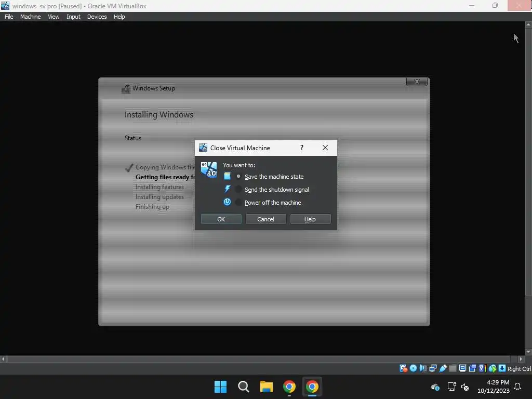Open the network tray icon
The height and width of the screenshot is (399, 532).
[x=451, y=387]
